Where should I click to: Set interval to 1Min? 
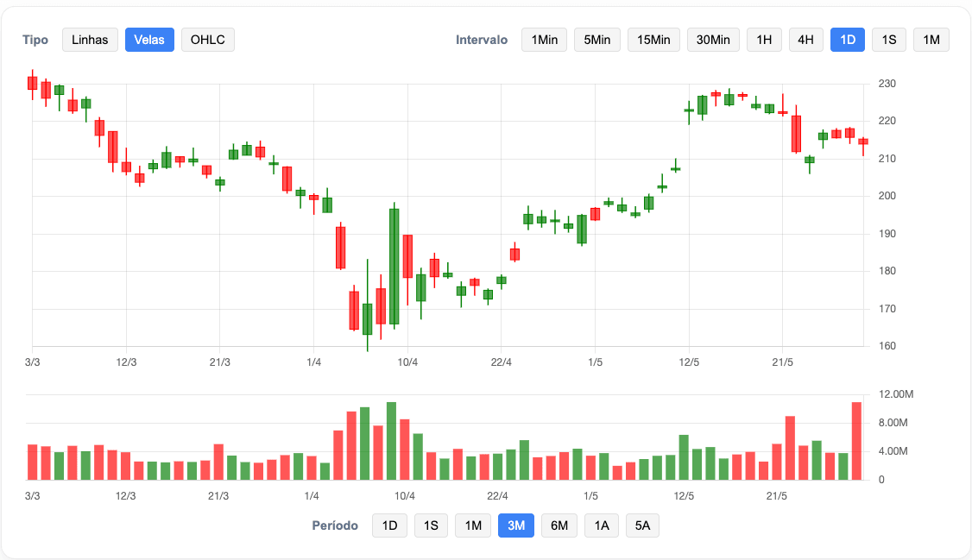(x=544, y=40)
